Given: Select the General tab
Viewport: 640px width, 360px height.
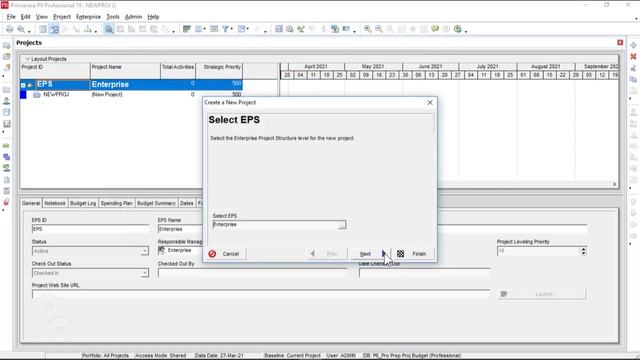Looking at the screenshot, I should [31, 203].
